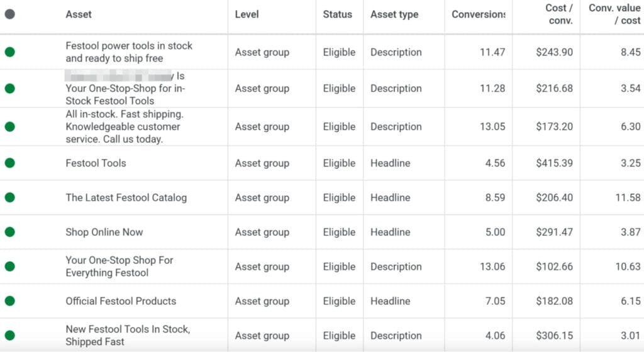Screen dimensions: 644x352
Task: Click conv. value / cost 8.45
Action: [x=630, y=52]
